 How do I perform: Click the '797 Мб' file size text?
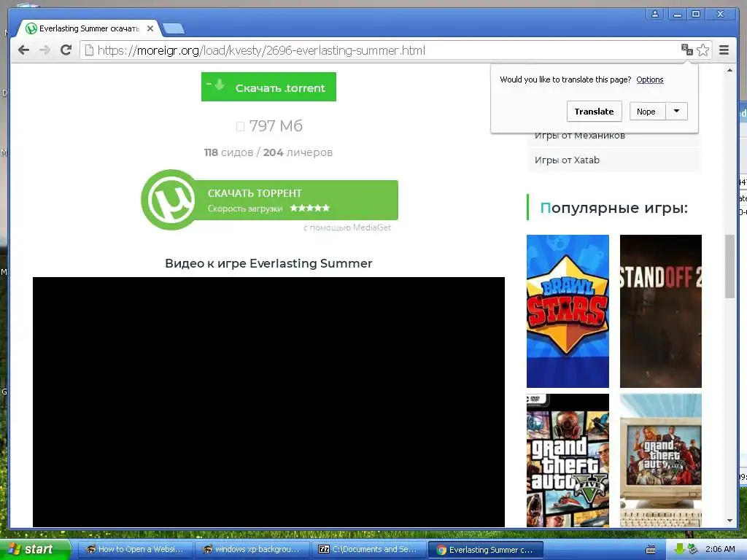[275, 125]
